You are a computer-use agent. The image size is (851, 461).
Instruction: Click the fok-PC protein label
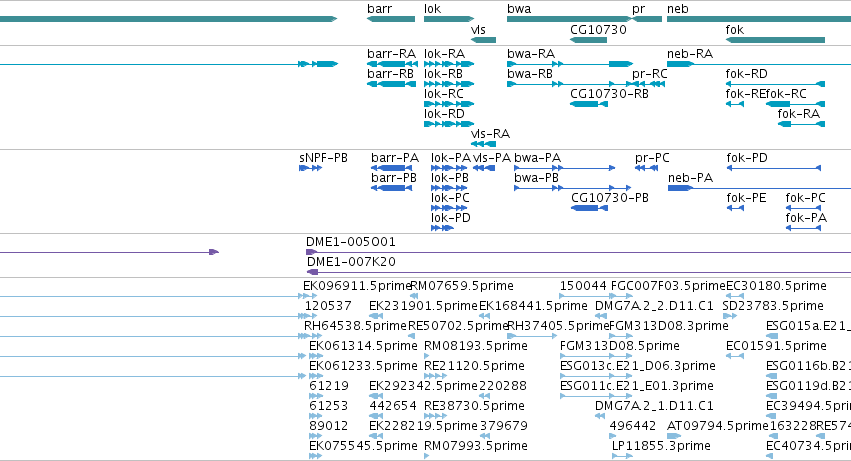tap(805, 198)
